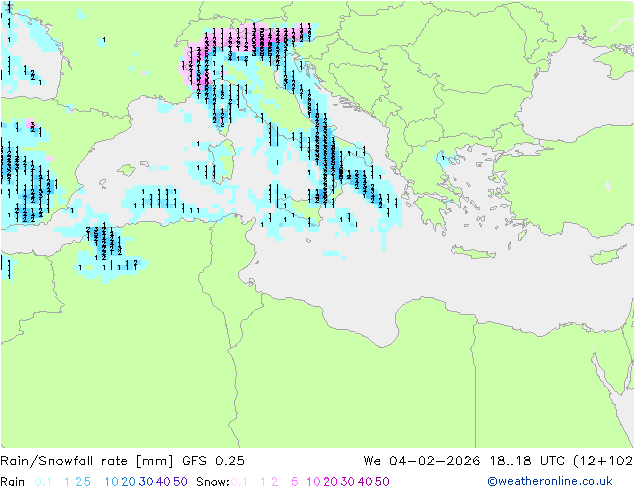Screen dimensions: 634x490
Task: Click the Snow legend value 30
Action: click(348, 482)
